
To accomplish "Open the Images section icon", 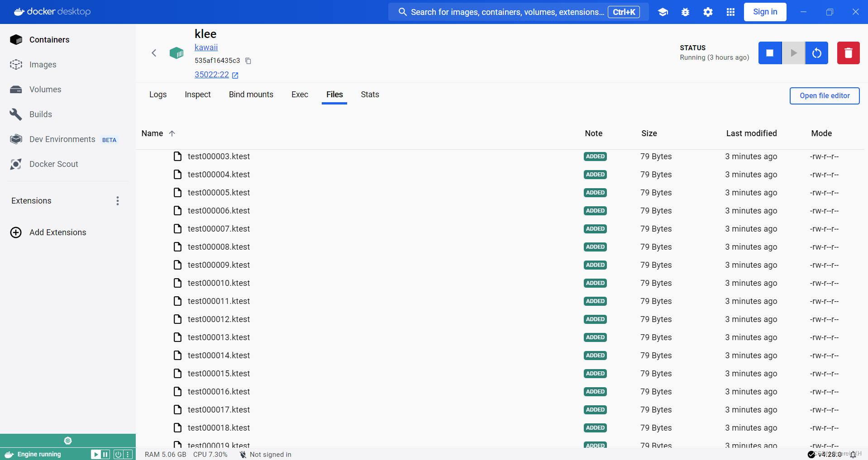I will pyautogui.click(x=16, y=65).
